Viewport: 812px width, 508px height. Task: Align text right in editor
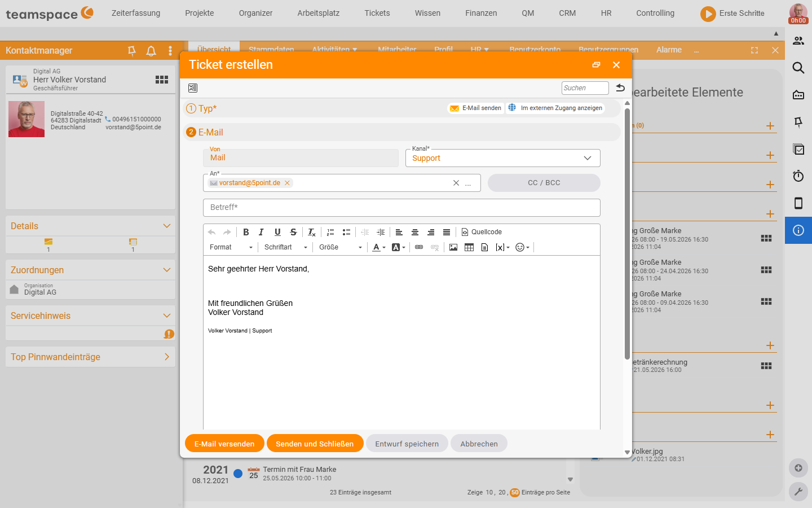tap(430, 232)
